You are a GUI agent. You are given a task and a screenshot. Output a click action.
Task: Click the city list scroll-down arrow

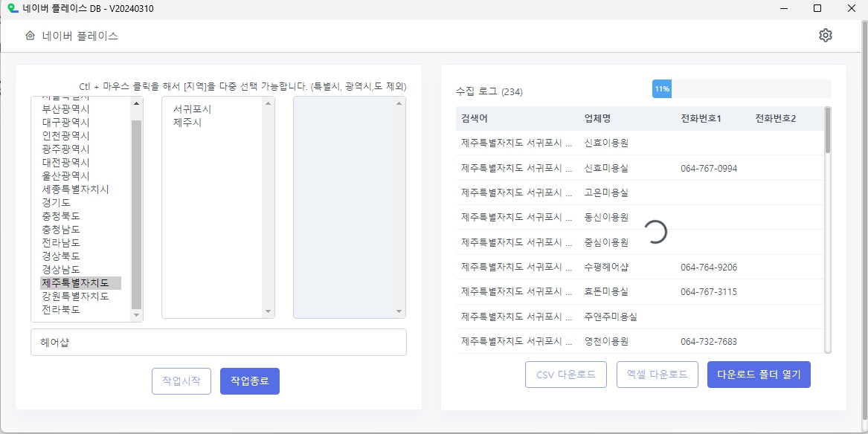point(268,312)
